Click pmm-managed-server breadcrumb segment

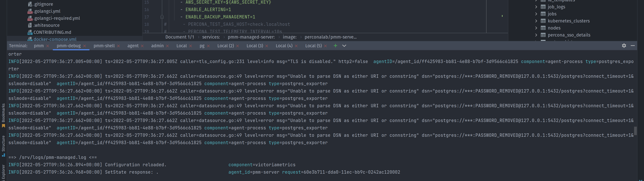[x=251, y=37]
